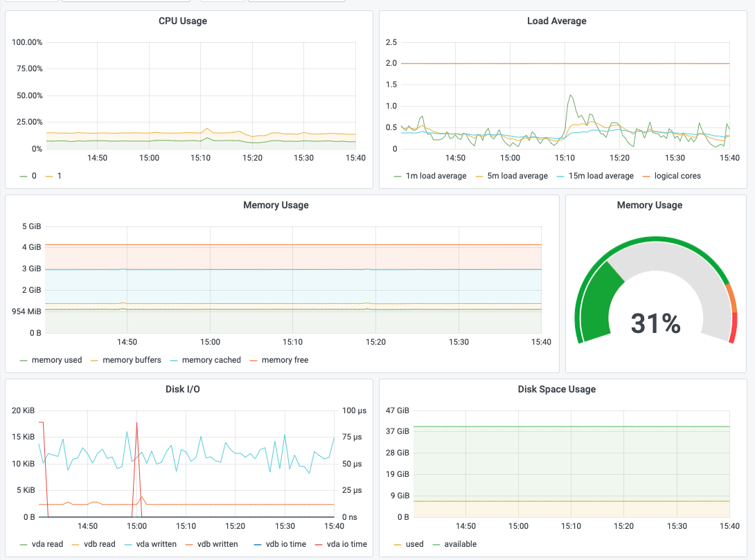
Task: Click the 5 GiB memory axis label
Action: tap(31, 226)
